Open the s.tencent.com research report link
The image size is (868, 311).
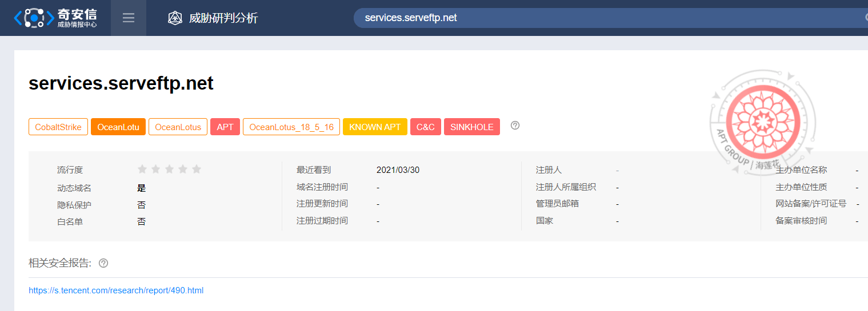116,290
